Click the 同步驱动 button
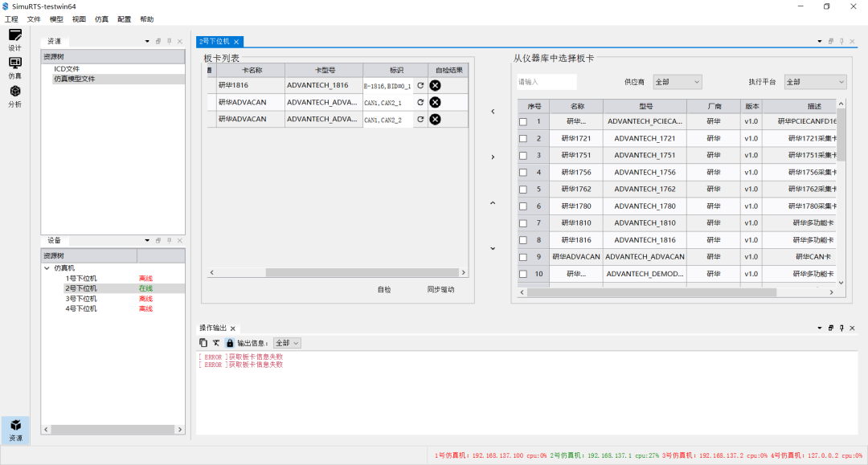This screenshot has width=868, height=465. pos(440,289)
